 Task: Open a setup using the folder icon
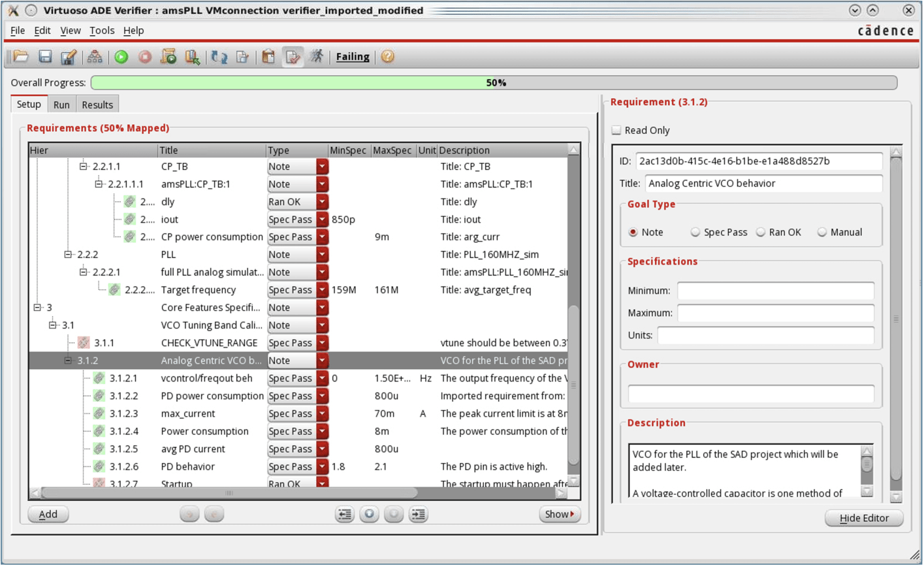(21, 57)
